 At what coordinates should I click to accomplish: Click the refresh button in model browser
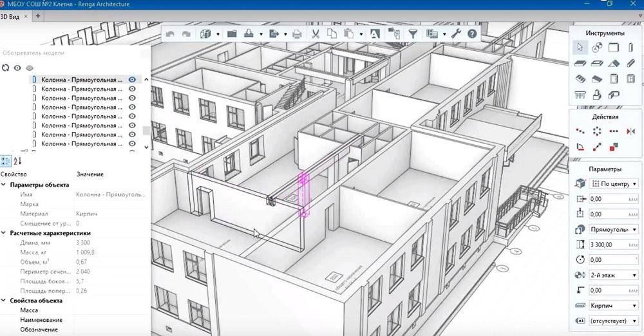click(6, 68)
